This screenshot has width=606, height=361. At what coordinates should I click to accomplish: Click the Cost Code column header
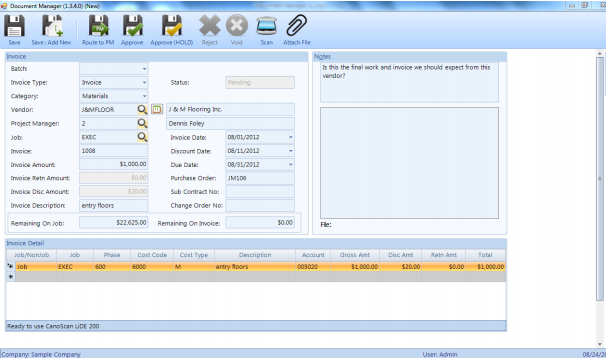pos(152,255)
